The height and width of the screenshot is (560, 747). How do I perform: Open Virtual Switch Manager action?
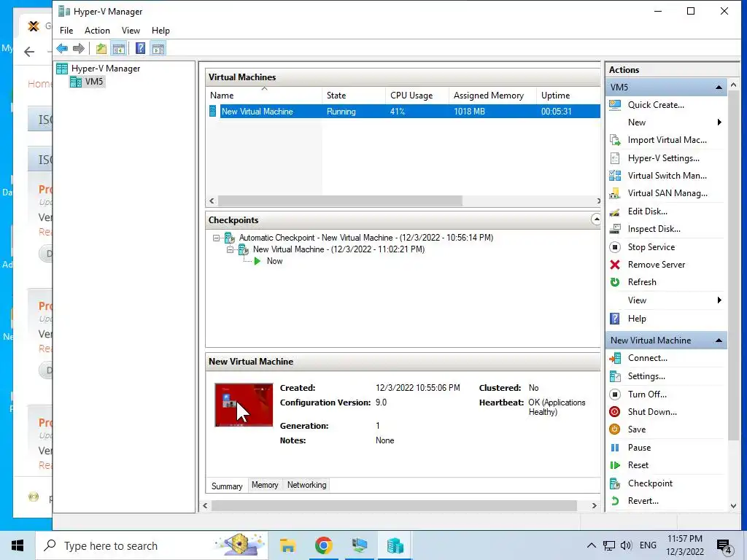(667, 176)
